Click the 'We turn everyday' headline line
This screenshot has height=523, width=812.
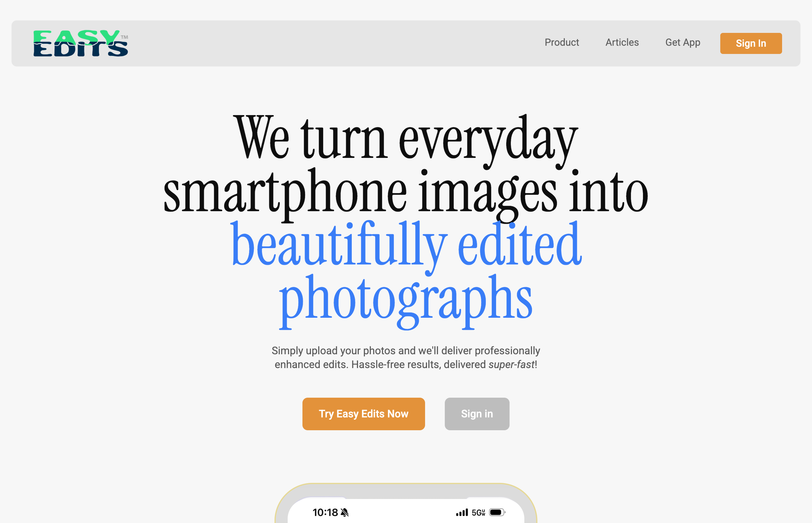point(406,137)
